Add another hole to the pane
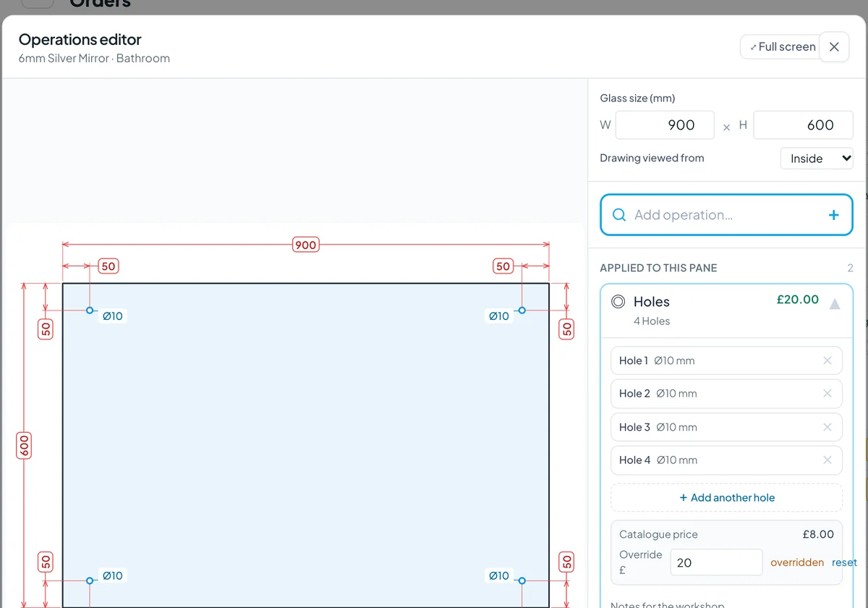Viewport: 868px width, 608px height. (x=726, y=497)
